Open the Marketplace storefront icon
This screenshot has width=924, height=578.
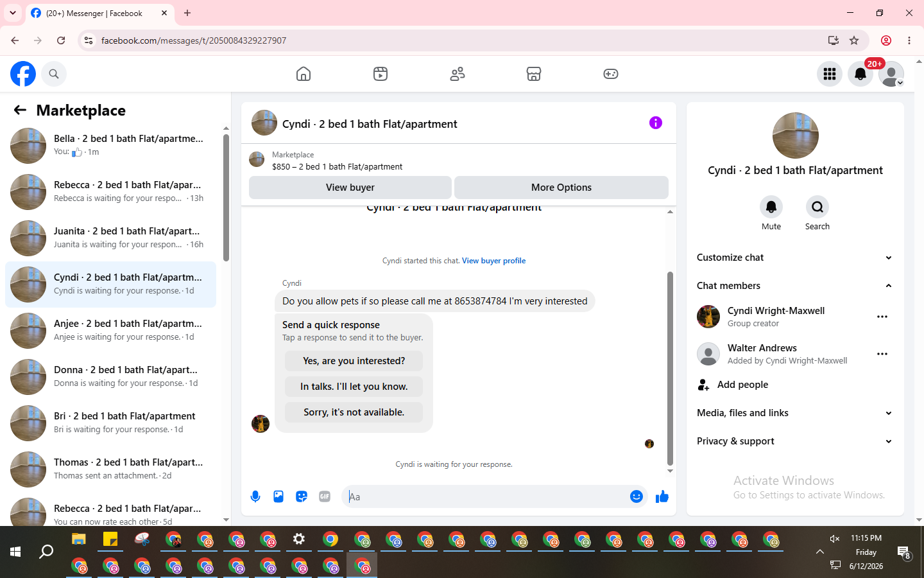tap(534, 74)
